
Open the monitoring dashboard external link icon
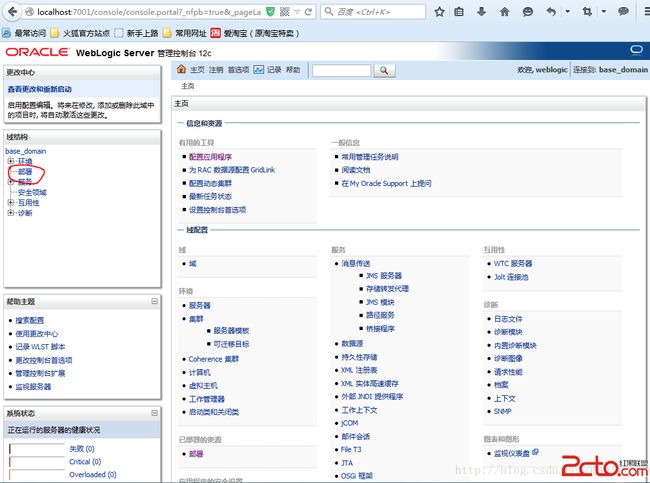pyautogui.click(x=535, y=453)
